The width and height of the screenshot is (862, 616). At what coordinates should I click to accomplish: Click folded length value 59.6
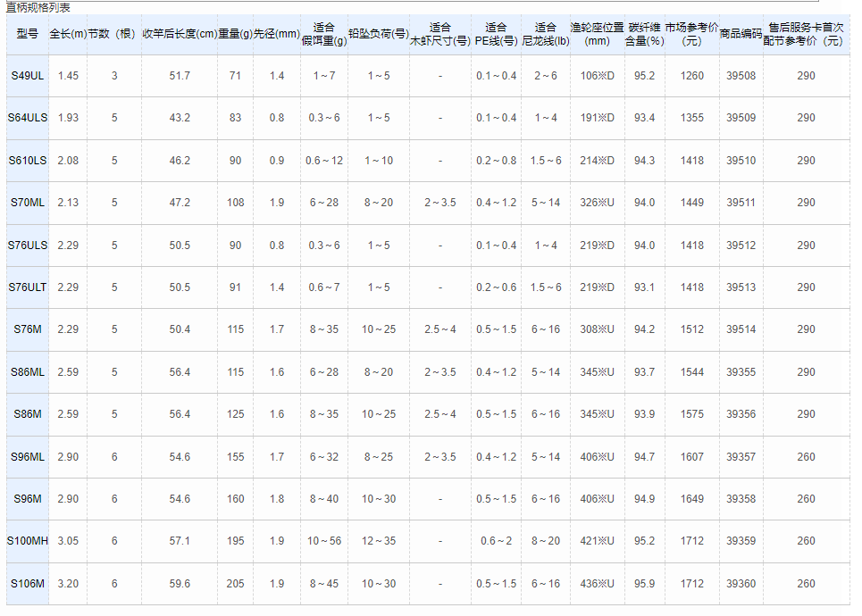(180, 584)
